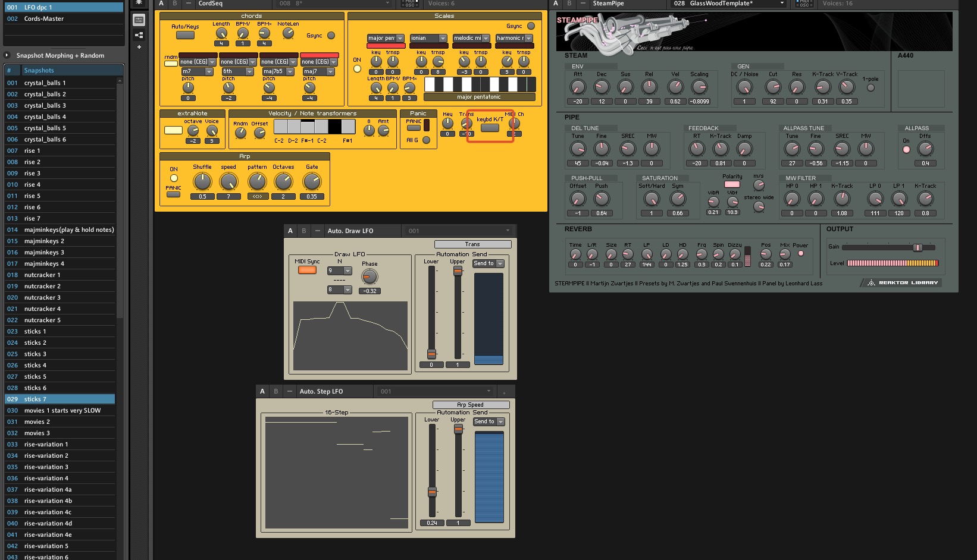Viewport: 977px width, 560px height.
Task: Open the structure view icon in sidebar
Action: pos(139,34)
